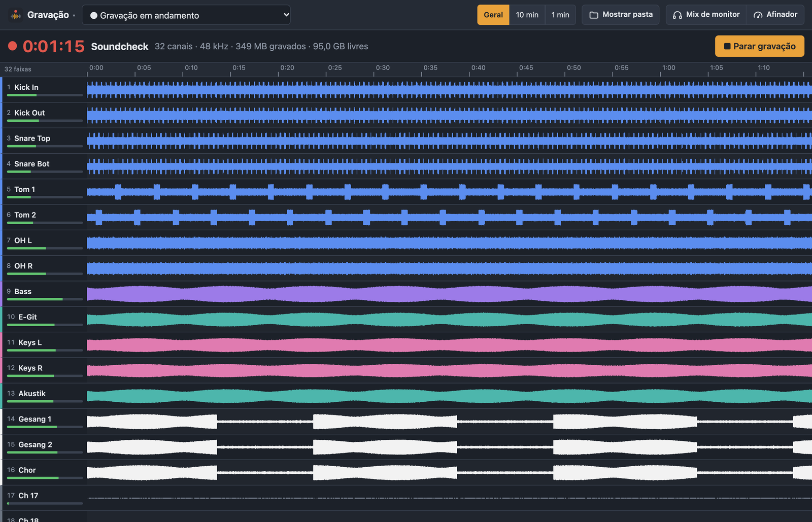This screenshot has height=522, width=812.
Task: Select the Kick Out track
Action: tap(44, 115)
